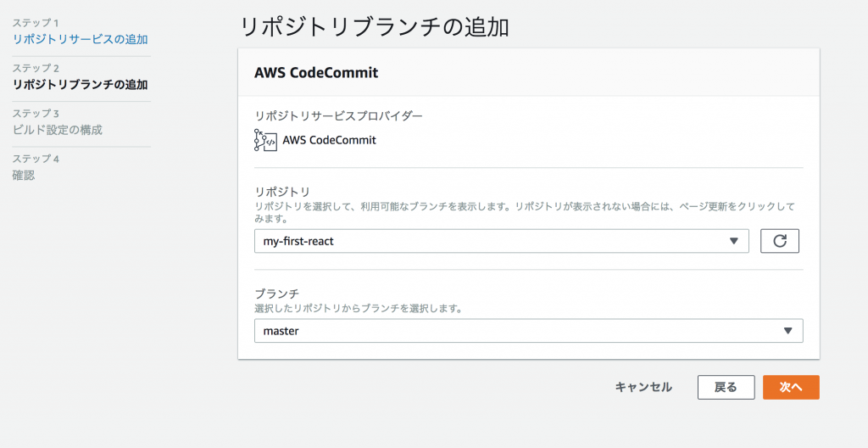Click the ブランチ field label
Viewport: 868px width, 448px height.
coord(277,294)
